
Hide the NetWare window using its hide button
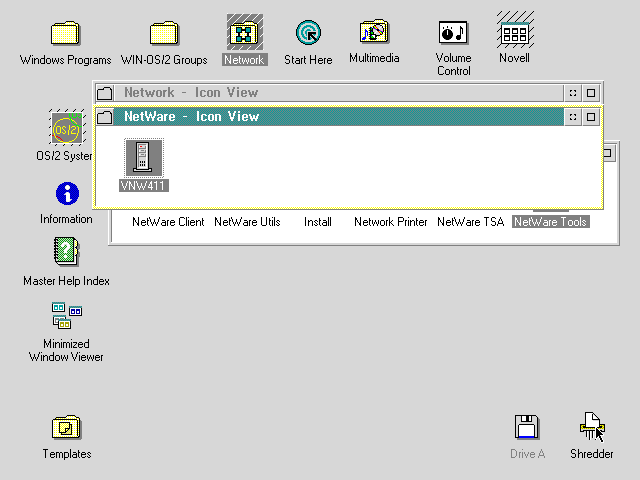coord(573,117)
